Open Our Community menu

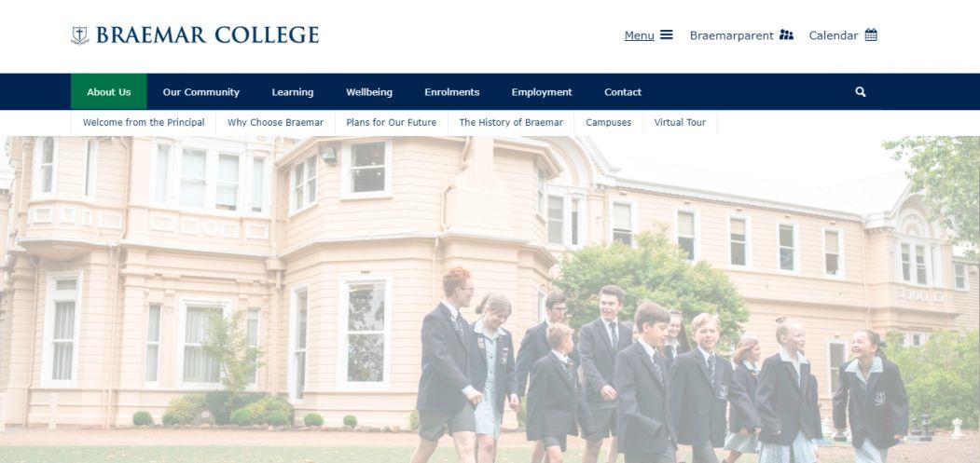pos(201,92)
